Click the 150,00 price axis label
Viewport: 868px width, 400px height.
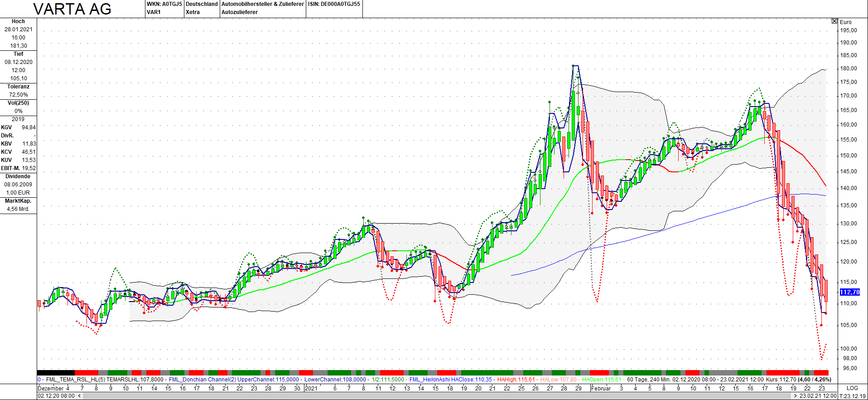[x=849, y=155]
